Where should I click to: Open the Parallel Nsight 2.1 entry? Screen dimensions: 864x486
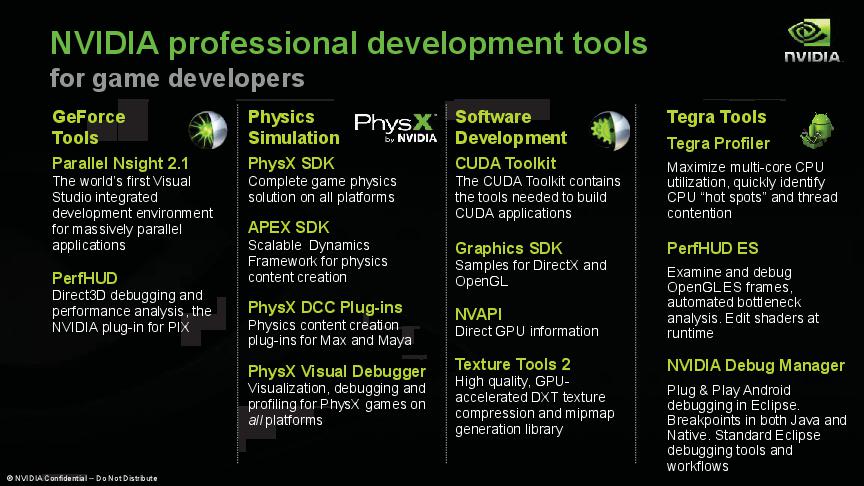[120, 163]
